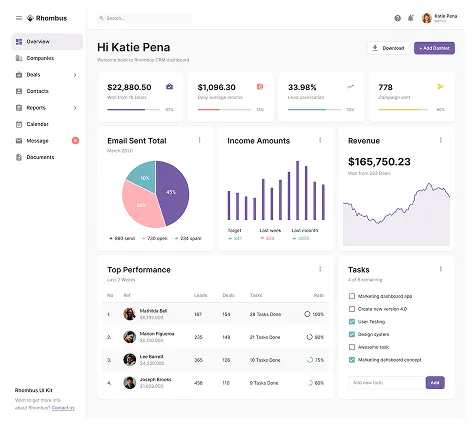Screen dimensions: 473x434
Task: Check the Marketing dashboard app task
Action: pos(352,296)
